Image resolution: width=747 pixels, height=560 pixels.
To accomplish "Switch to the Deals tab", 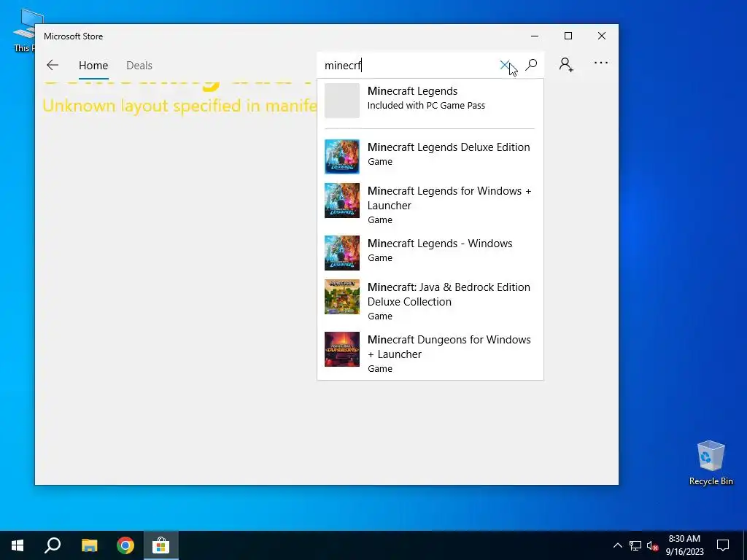I will pos(139,65).
